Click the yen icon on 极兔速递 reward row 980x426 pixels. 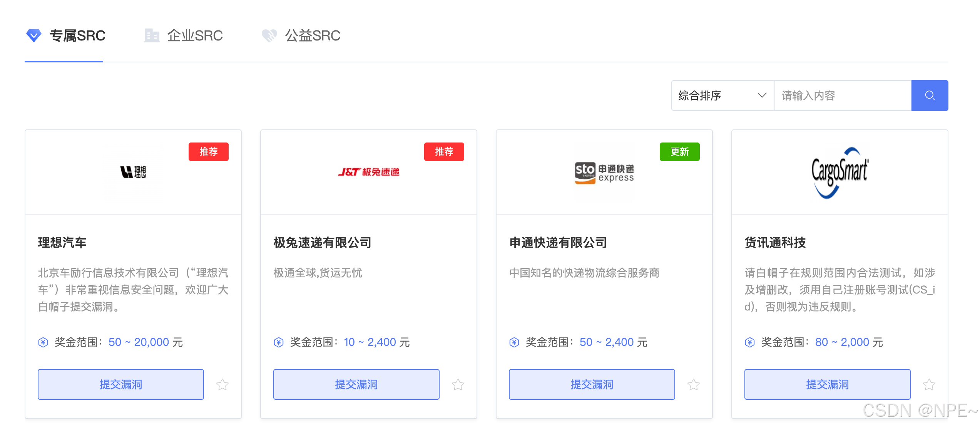tap(279, 342)
